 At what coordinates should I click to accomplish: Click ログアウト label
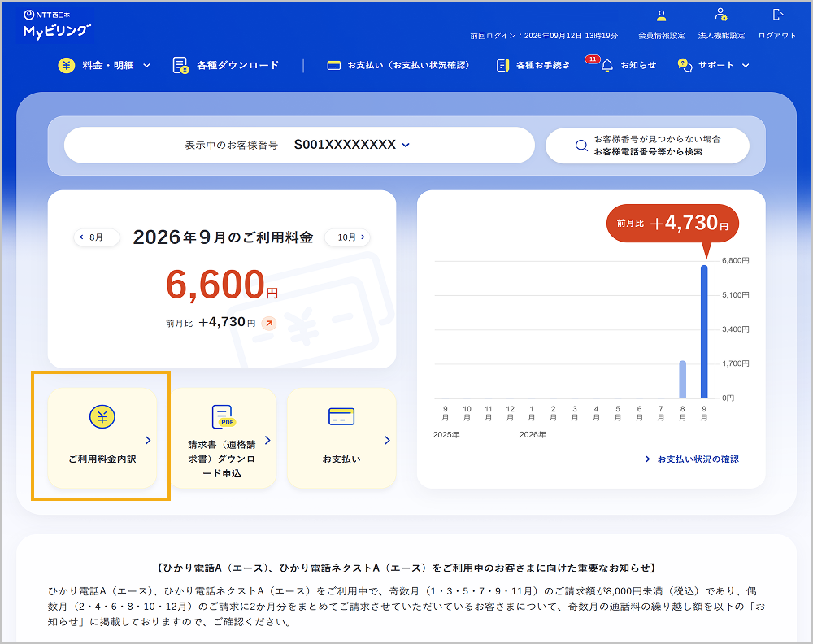(777, 36)
